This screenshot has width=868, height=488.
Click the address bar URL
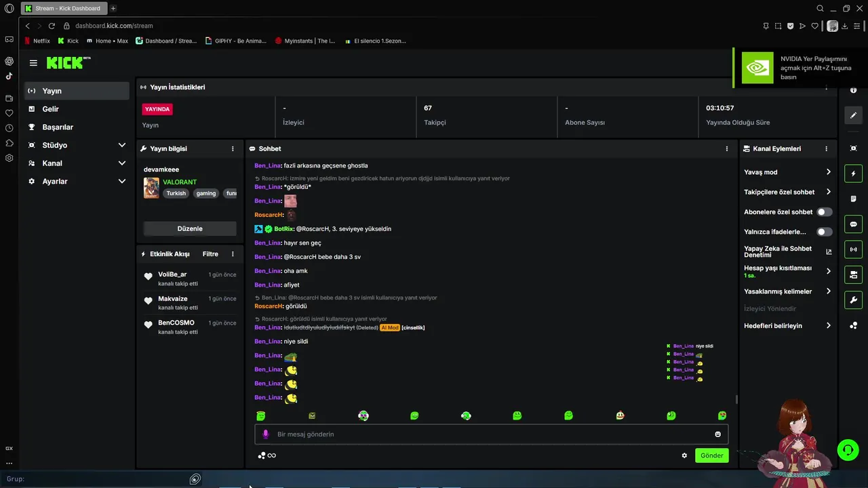(114, 26)
